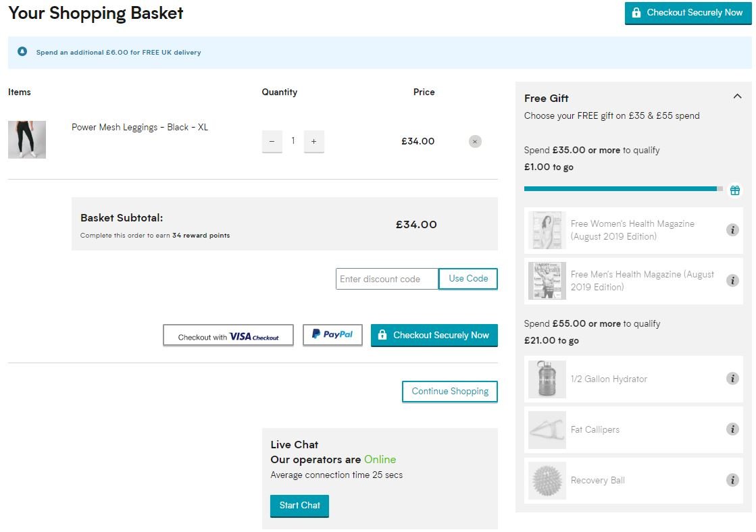Decrease leggings quantity with minus button
The width and height of the screenshot is (756, 532).
pyautogui.click(x=272, y=142)
